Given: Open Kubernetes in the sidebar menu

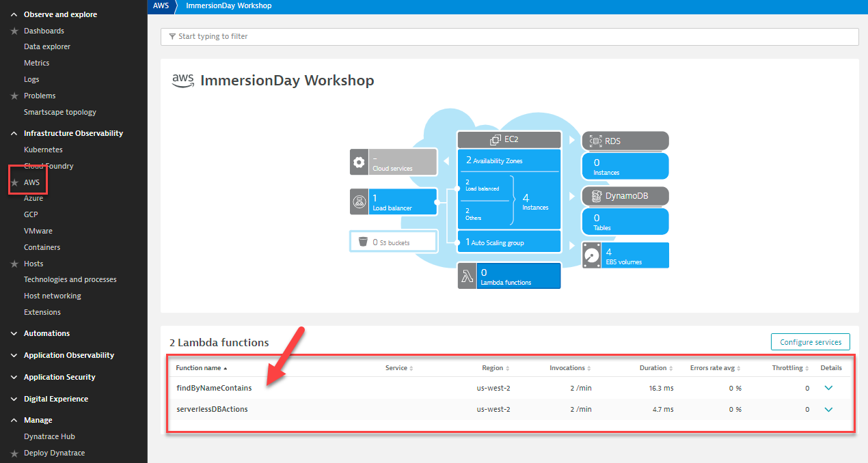Looking at the screenshot, I should (x=43, y=150).
